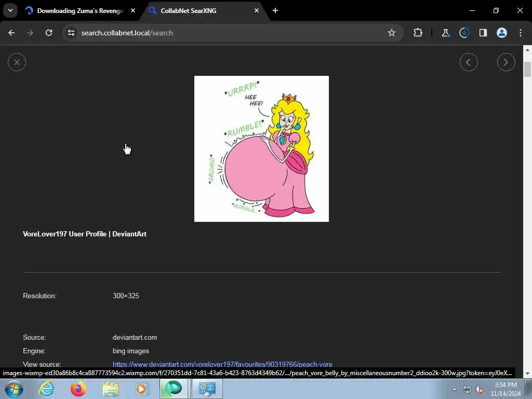Image resolution: width=532 pixels, height=399 pixels.
Task: Open a new browser tab
Action: [x=275, y=10]
